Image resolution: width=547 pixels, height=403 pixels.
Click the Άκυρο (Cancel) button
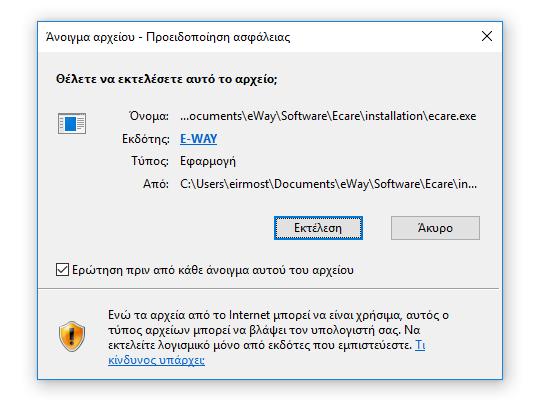pyautogui.click(x=435, y=228)
